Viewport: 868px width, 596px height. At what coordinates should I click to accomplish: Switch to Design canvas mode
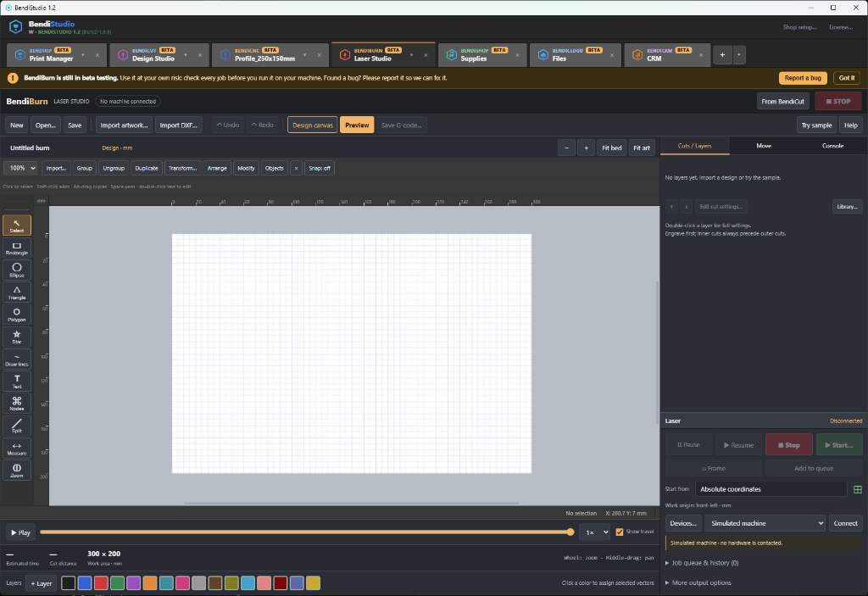(x=313, y=125)
